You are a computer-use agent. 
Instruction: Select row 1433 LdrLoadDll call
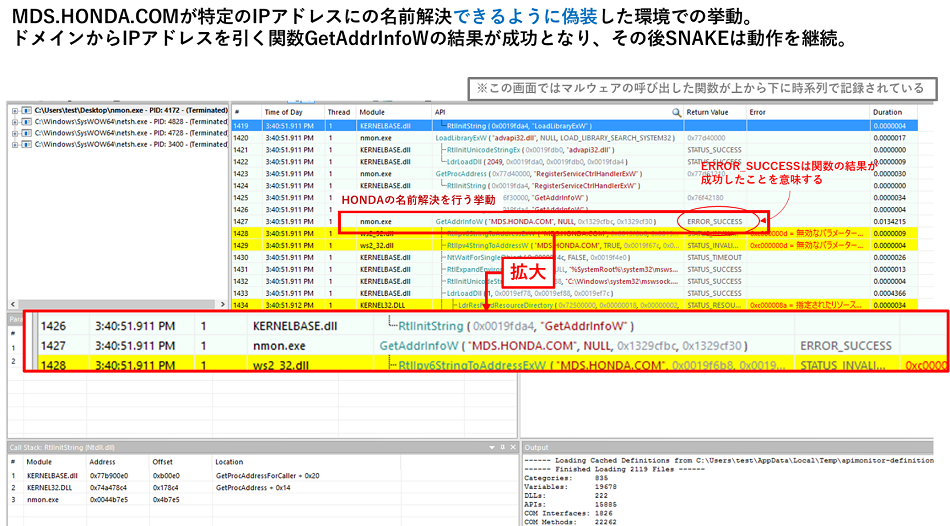coord(574,293)
